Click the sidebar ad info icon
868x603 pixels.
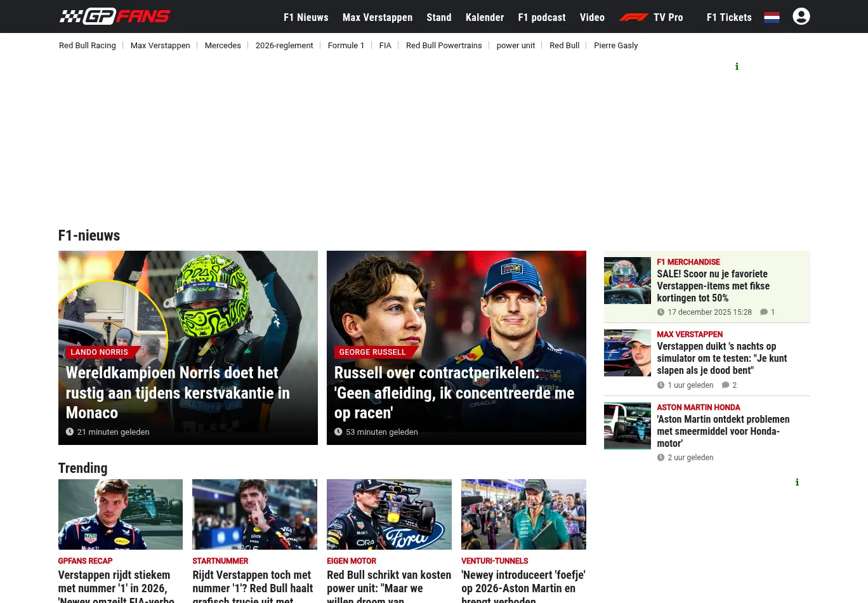pos(797,482)
